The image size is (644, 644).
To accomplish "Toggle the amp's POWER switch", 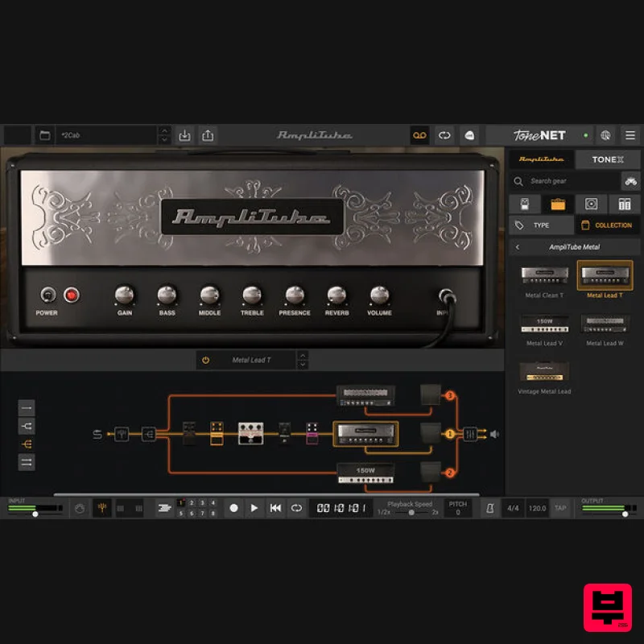I will 47,294.
